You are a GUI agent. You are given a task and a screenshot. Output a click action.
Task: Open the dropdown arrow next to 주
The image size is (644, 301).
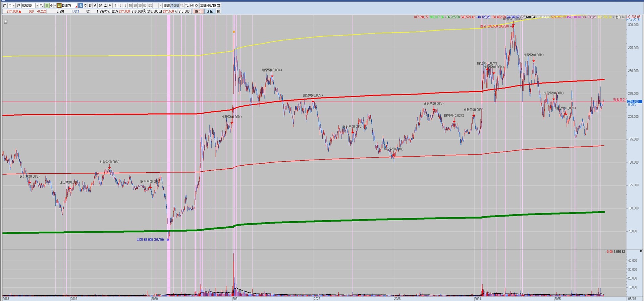click(x=14, y=6)
